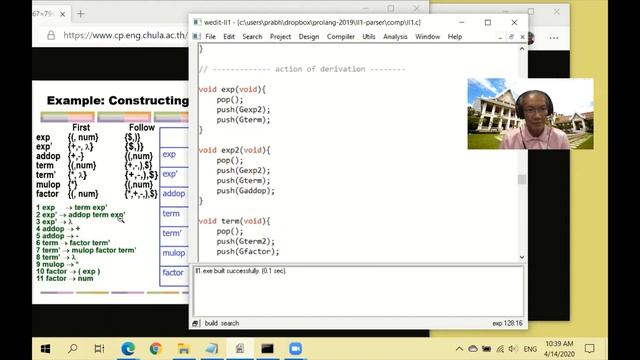The image size is (640, 360).
Task: Open the Edit menu in wedit
Action: tap(229, 37)
